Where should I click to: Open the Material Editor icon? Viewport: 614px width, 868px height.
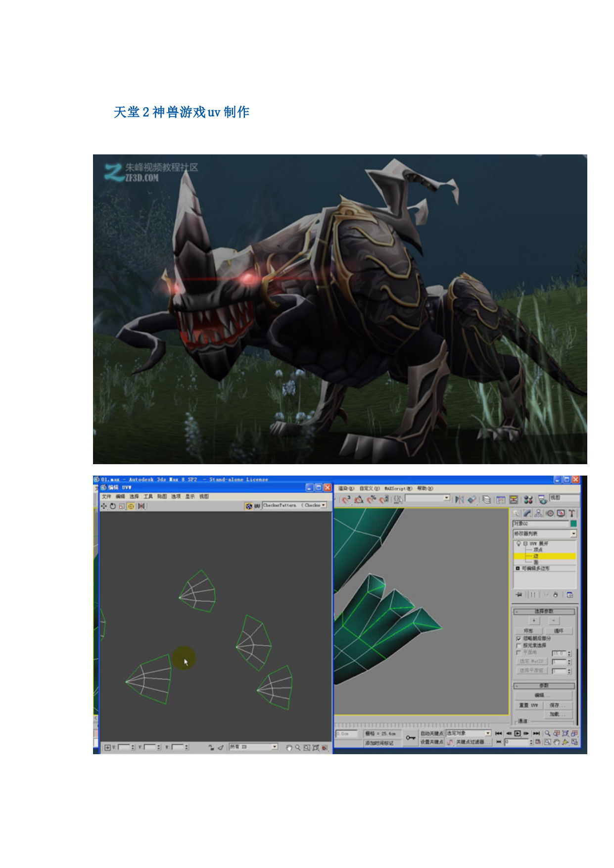tap(528, 500)
